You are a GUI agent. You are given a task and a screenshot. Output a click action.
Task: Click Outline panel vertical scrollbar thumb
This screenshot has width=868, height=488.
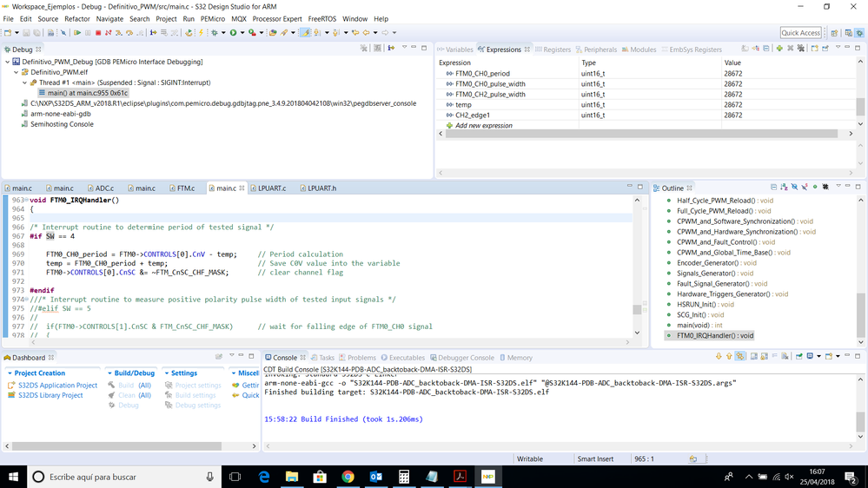[861, 313]
